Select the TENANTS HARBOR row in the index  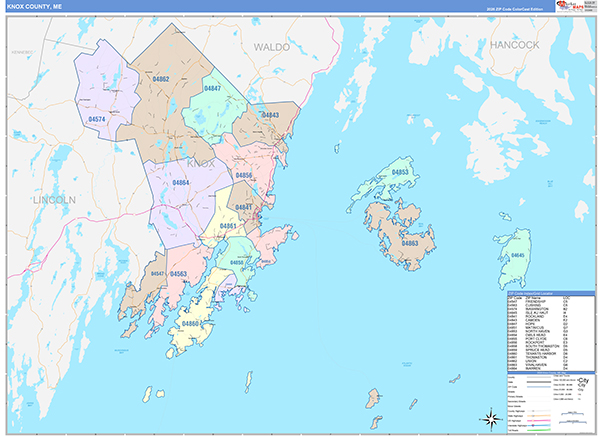(x=538, y=354)
